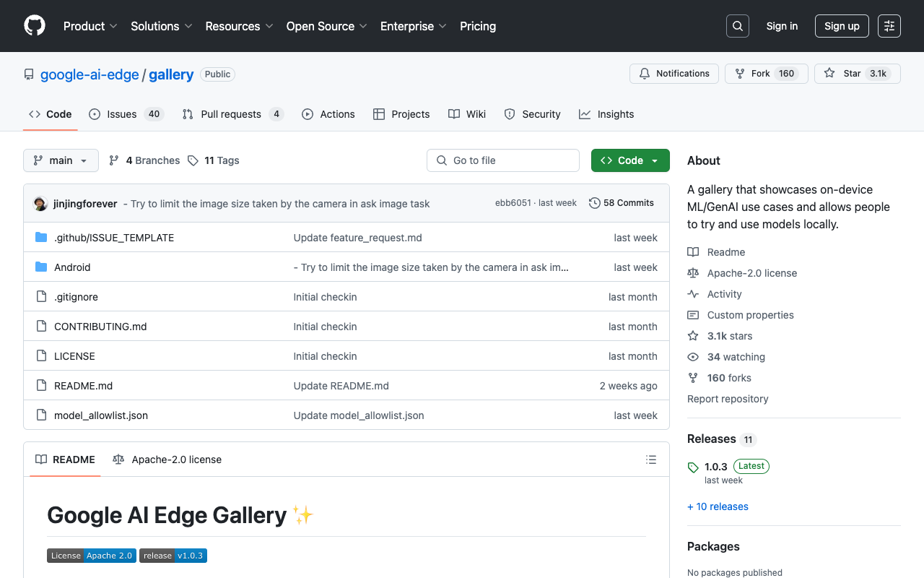
Task: Open the GitHub home logo
Action: click(35, 26)
